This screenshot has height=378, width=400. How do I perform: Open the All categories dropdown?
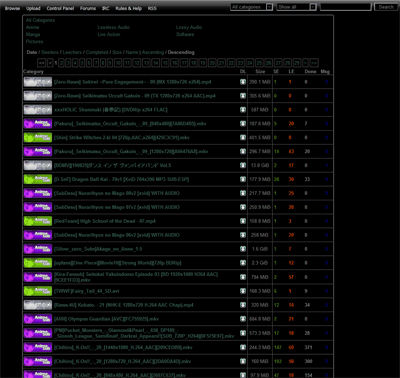coord(252,7)
